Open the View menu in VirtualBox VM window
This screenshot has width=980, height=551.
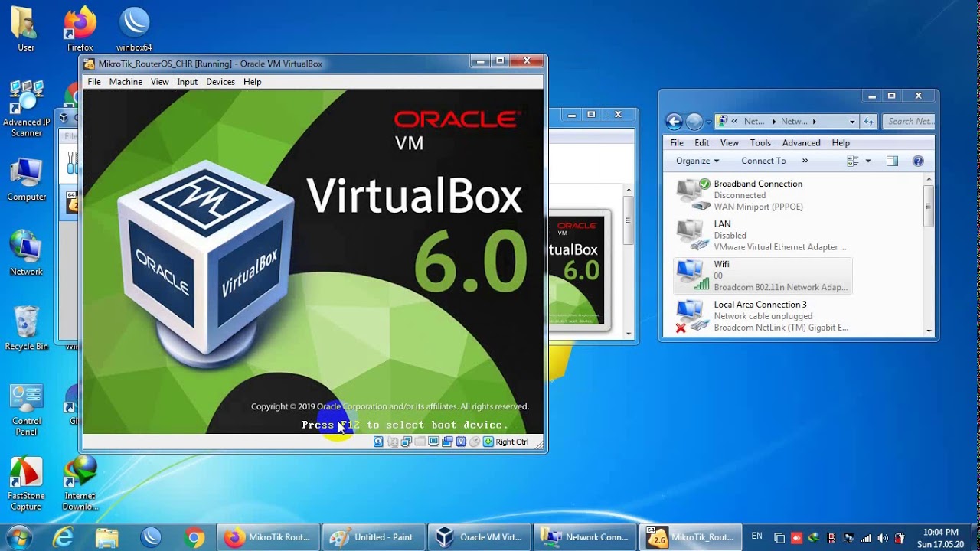159,82
